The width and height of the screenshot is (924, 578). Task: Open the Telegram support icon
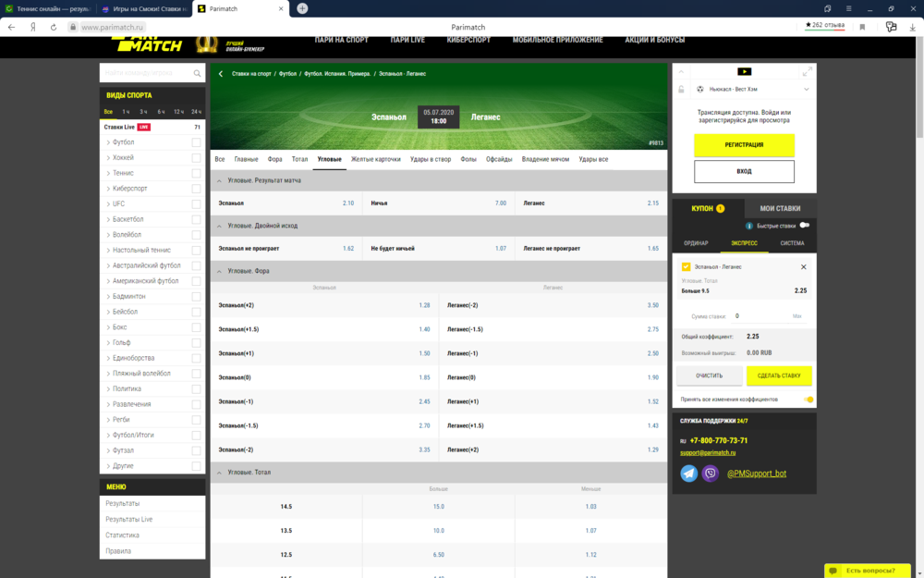click(689, 473)
